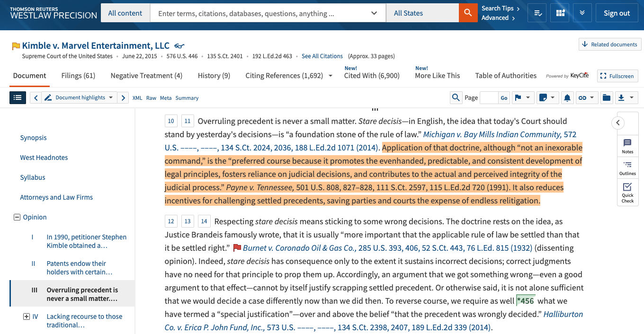Click the eyeglasses viewed icon beside title
Image resolution: width=644 pixels, height=334 pixels.
pos(179,46)
